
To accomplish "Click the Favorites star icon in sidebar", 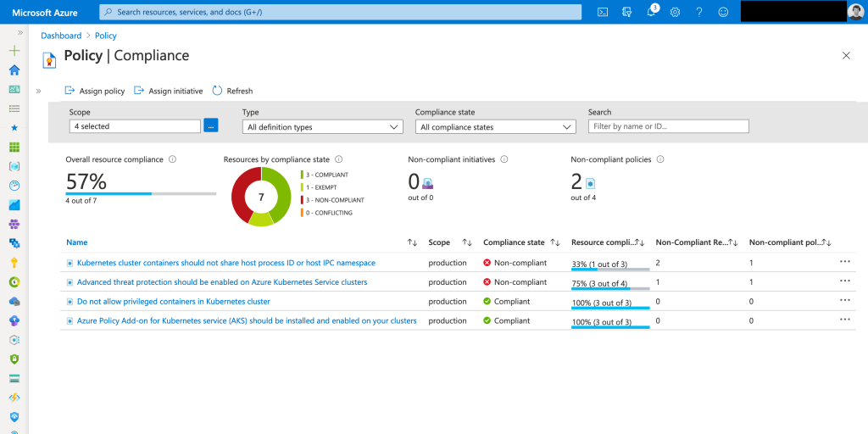I will pyautogui.click(x=14, y=127).
